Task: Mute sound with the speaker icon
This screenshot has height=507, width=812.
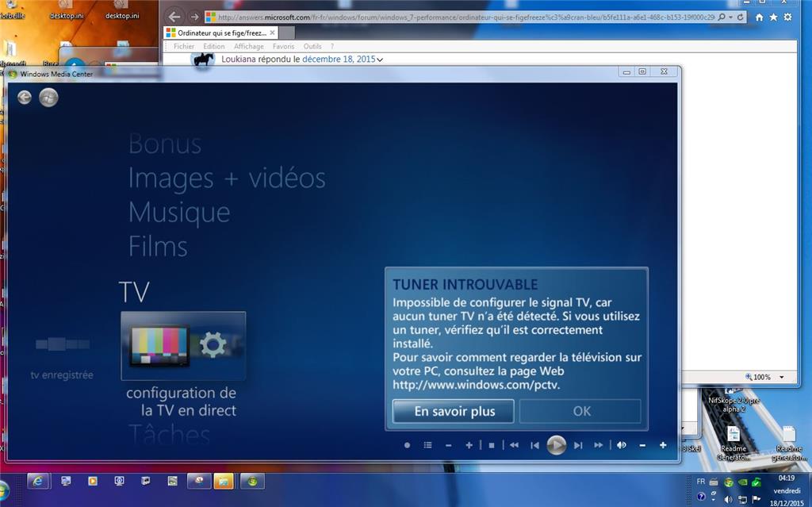Action: coord(622,445)
